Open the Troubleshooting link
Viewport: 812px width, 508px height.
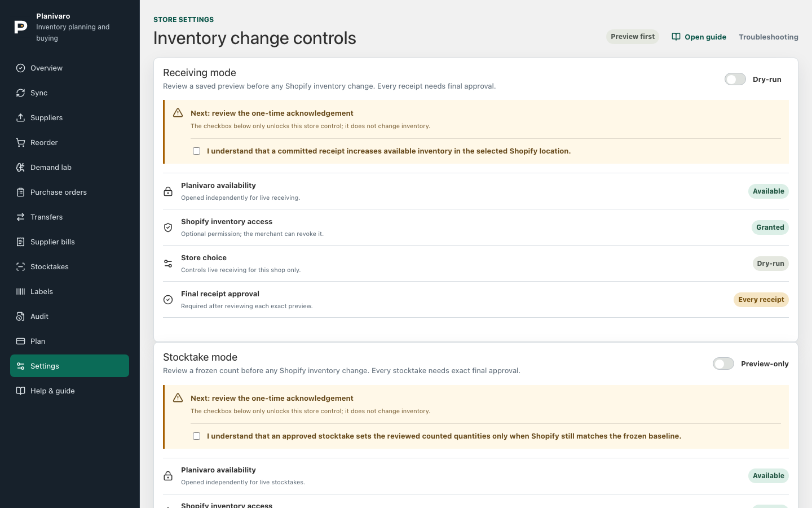point(769,37)
